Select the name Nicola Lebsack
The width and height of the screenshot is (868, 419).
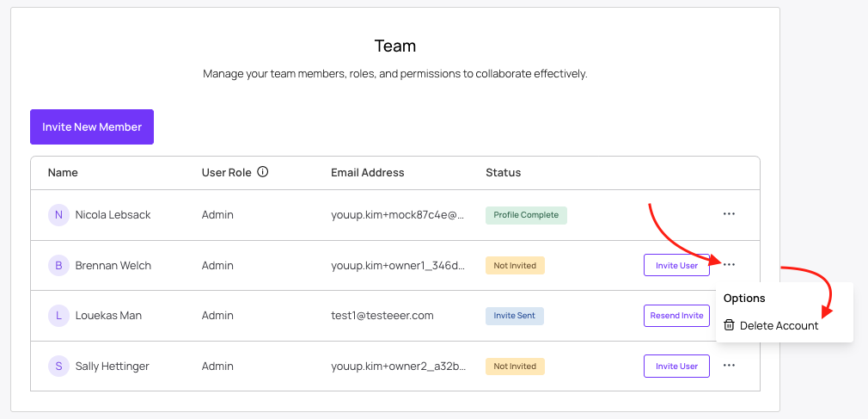pos(113,215)
